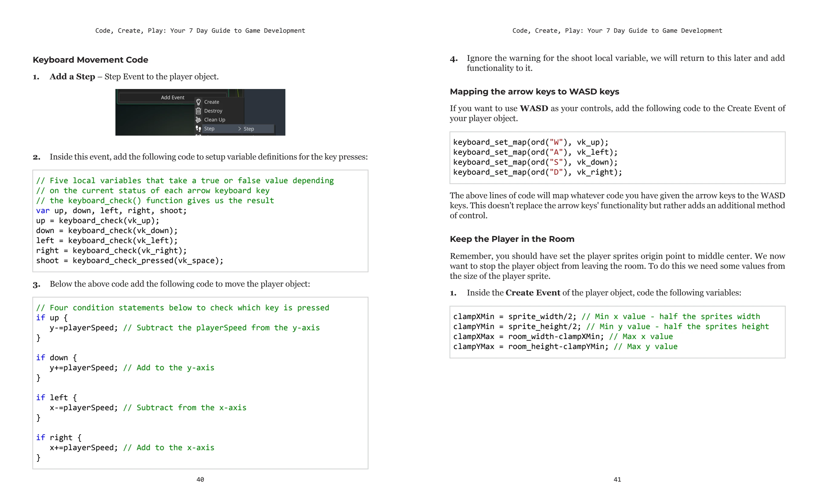Click the 'Keyboard Movement Code' heading
The width and height of the screenshot is (818, 504).
pyautogui.click(x=90, y=60)
